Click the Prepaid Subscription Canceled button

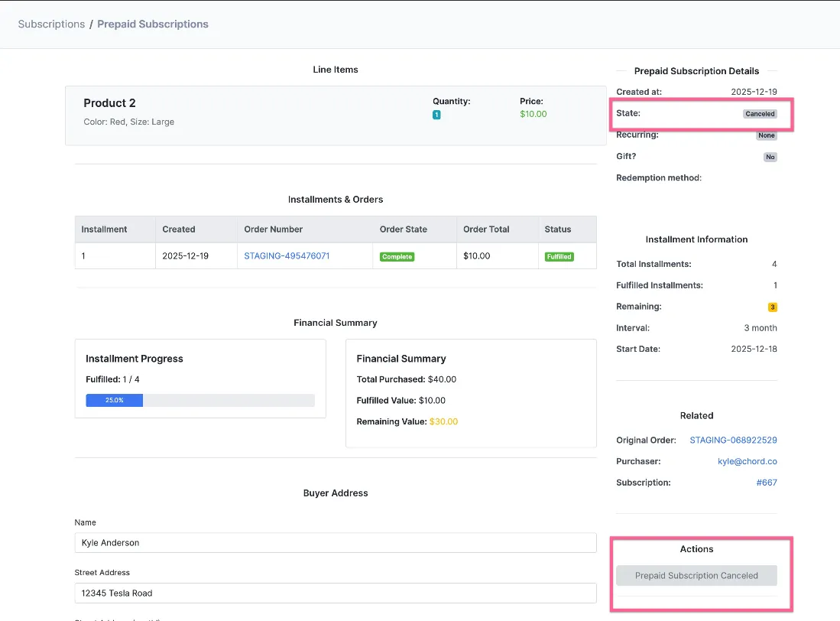pos(696,575)
